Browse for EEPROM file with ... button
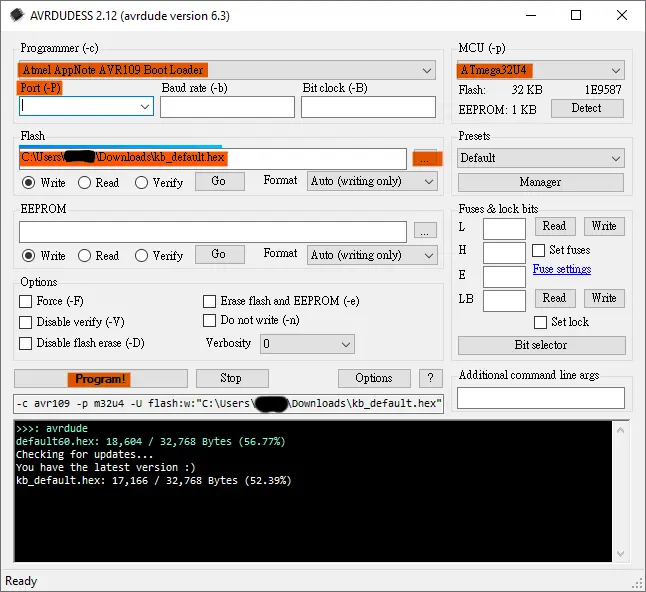This screenshot has width=646, height=592. 425,230
